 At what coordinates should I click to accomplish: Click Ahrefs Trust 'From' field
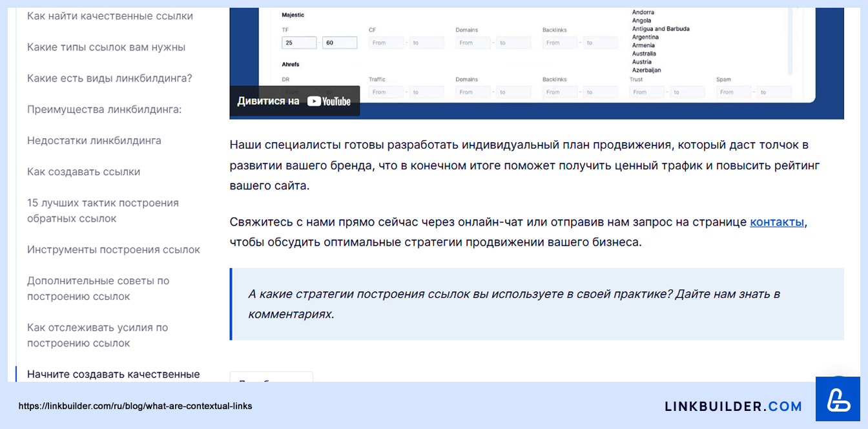(646, 92)
